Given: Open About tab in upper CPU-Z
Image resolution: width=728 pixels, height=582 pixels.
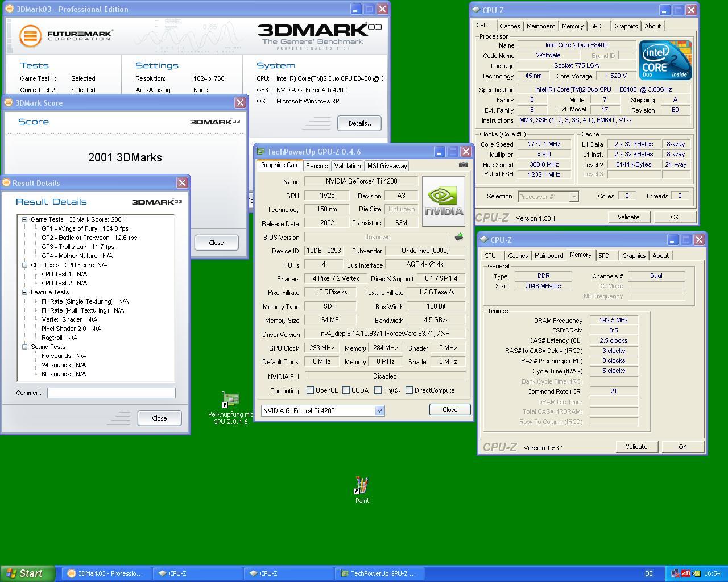Looking at the screenshot, I should click(653, 26).
